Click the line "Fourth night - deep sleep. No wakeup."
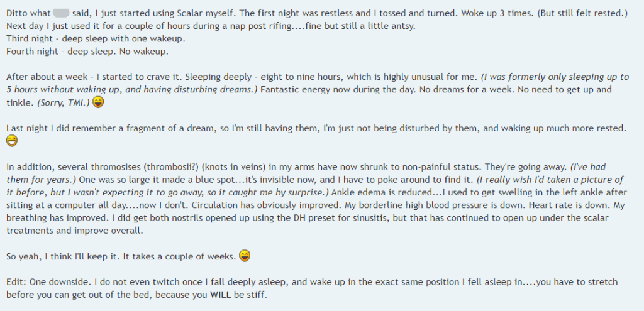The height and width of the screenshot is (311, 644). [x=87, y=52]
